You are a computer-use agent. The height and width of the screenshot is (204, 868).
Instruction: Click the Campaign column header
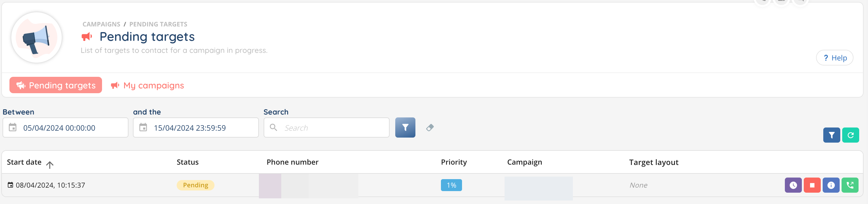[x=524, y=162]
